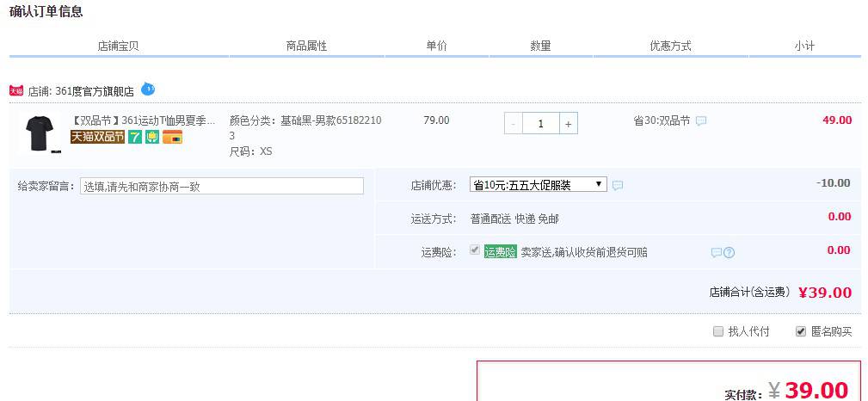Click the 店铺优惠: label

pyautogui.click(x=434, y=186)
